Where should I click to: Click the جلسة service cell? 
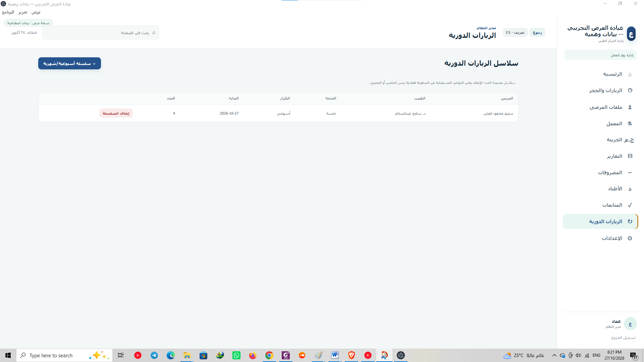pos(331,113)
